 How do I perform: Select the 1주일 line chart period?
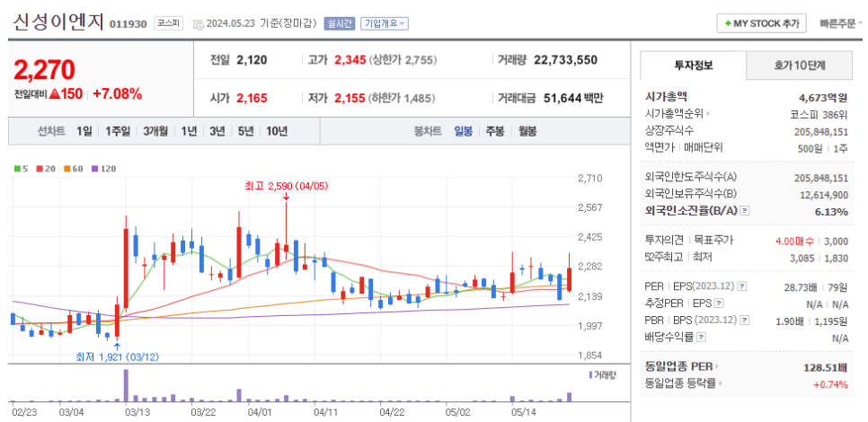(118, 131)
